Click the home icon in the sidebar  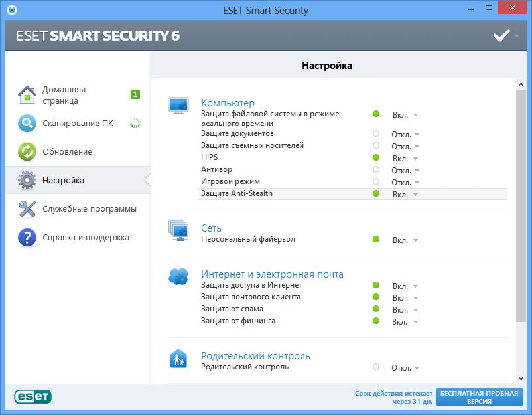pyautogui.click(x=27, y=95)
